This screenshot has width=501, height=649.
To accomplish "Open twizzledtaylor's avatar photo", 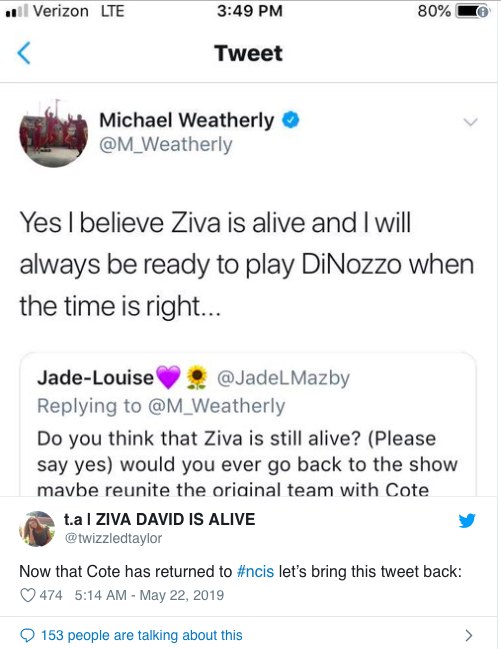I will tap(37, 529).
